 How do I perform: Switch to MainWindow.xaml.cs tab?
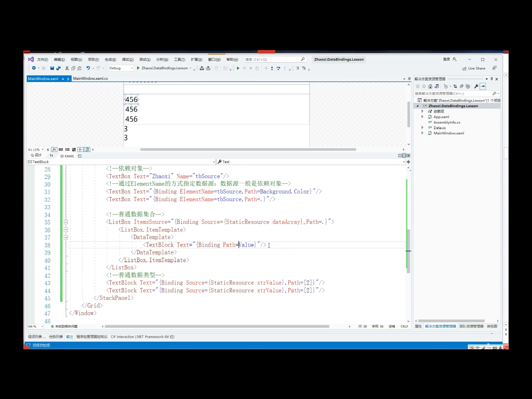[90, 79]
